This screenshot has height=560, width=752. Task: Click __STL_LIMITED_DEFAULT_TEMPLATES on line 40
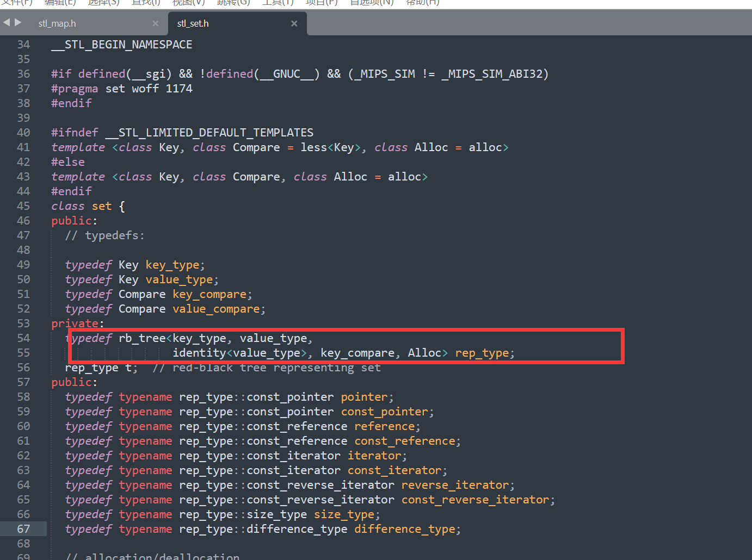(209, 133)
